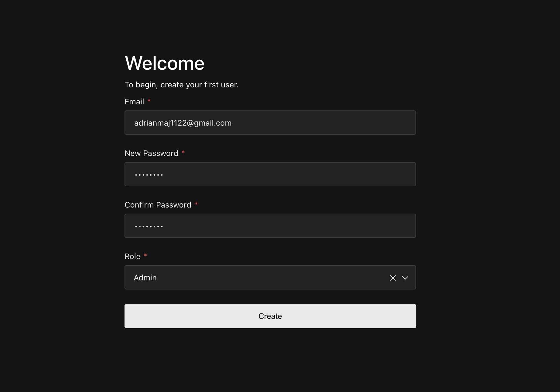This screenshot has height=392, width=560.
Task: Click the 'To begin, create your first user.' text
Action: coord(182,85)
